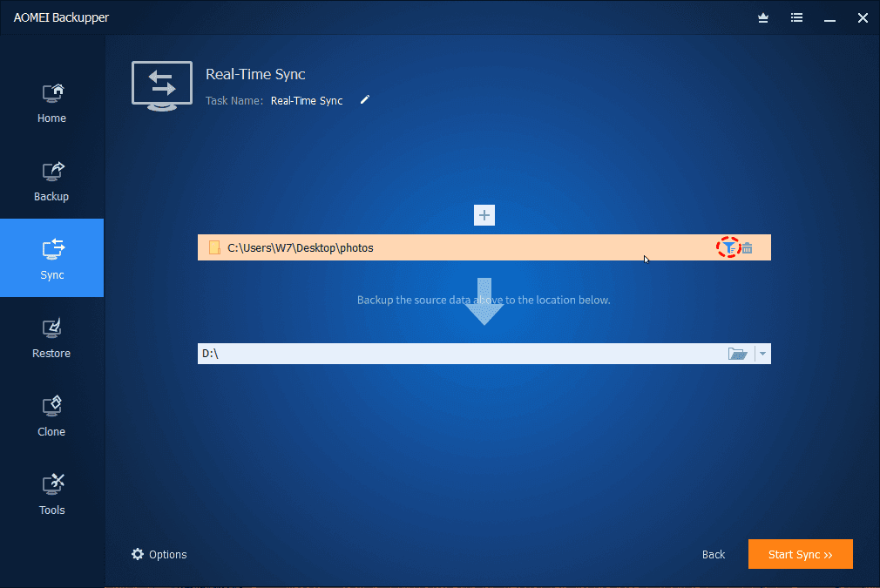Select the Sync sidebar item
Image resolution: width=880 pixels, height=588 pixels.
pos(51,258)
